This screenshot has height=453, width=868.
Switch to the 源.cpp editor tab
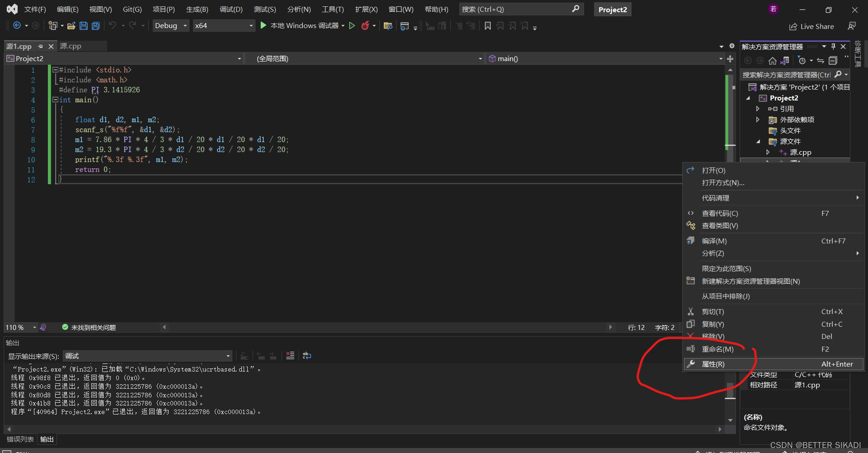(71, 46)
